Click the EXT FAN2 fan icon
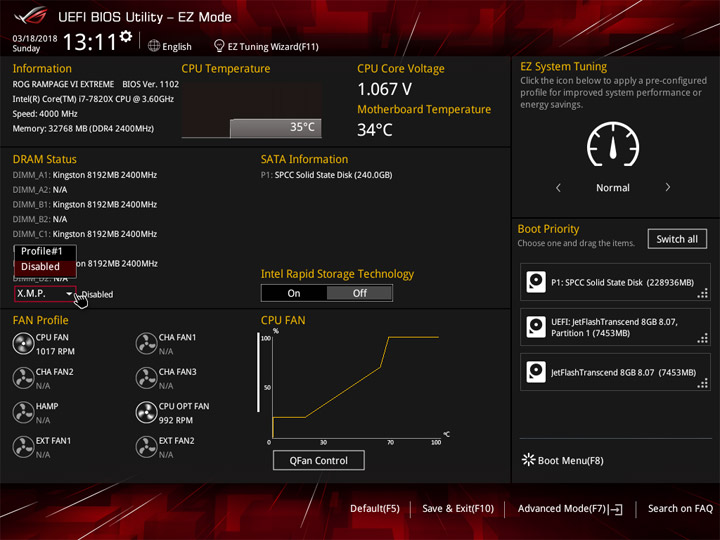This screenshot has width=720, height=540. click(146, 447)
